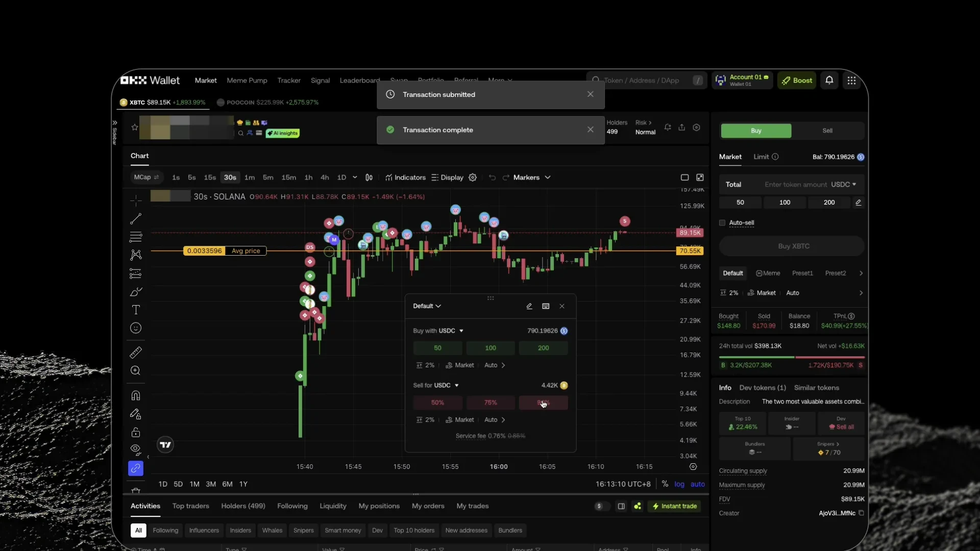Screen dimensions: 980x551
Task: Toggle the log scale option
Action: (x=679, y=484)
